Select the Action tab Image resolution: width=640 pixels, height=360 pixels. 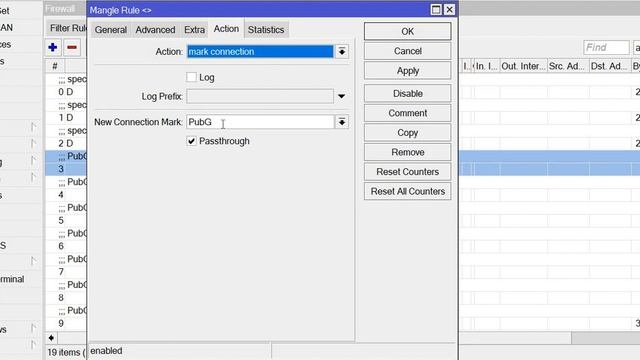226,29
